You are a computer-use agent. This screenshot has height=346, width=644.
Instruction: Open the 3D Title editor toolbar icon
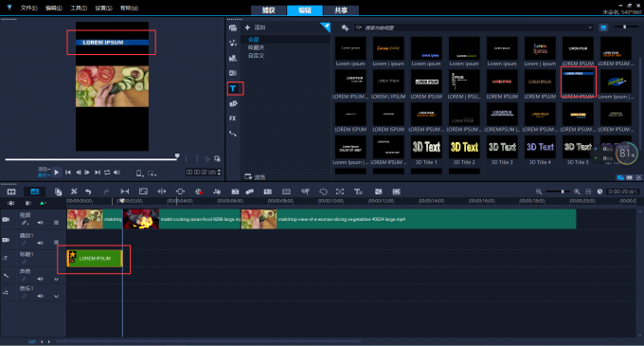click(x=359, y=191)
